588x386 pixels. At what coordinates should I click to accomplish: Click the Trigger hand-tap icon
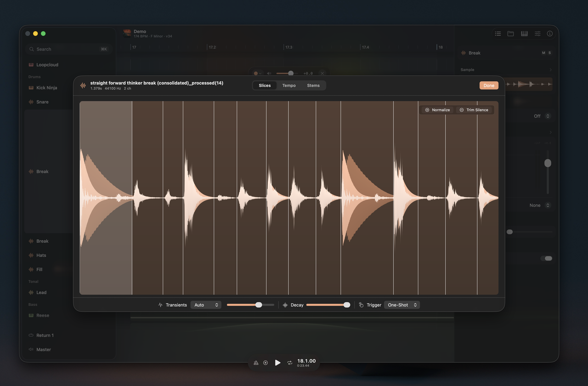point(361,305)
